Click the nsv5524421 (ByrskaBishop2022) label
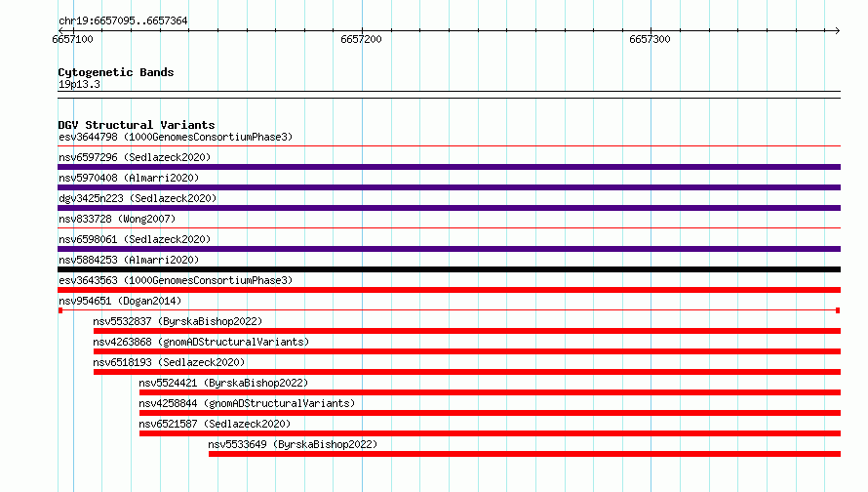The height and width of the screenshot is (492, 868). click(x=223, y=383)
